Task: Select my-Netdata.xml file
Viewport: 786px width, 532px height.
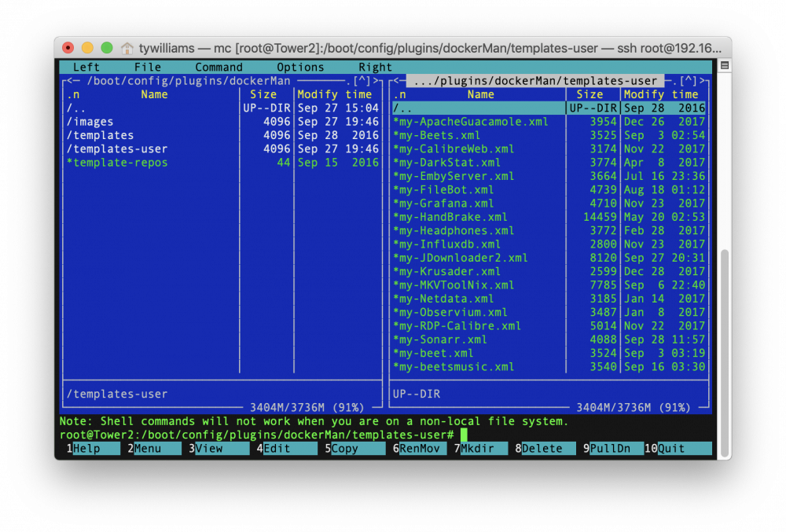Action: point(549,299)
